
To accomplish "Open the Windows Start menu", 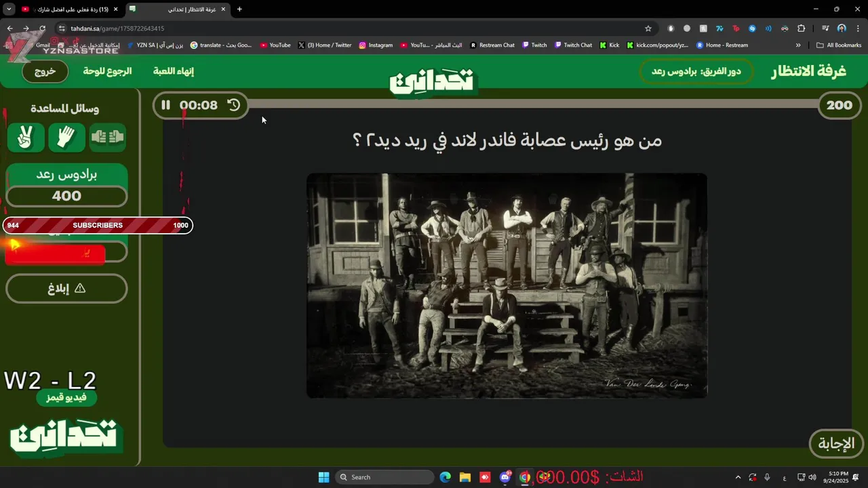I will tap(323, 477).
